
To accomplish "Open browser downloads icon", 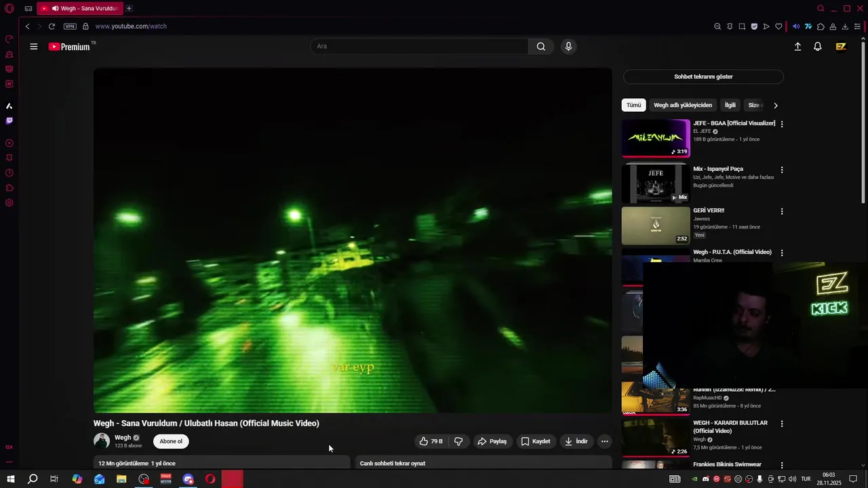I will pyautogui.click(x=845, y=26).
